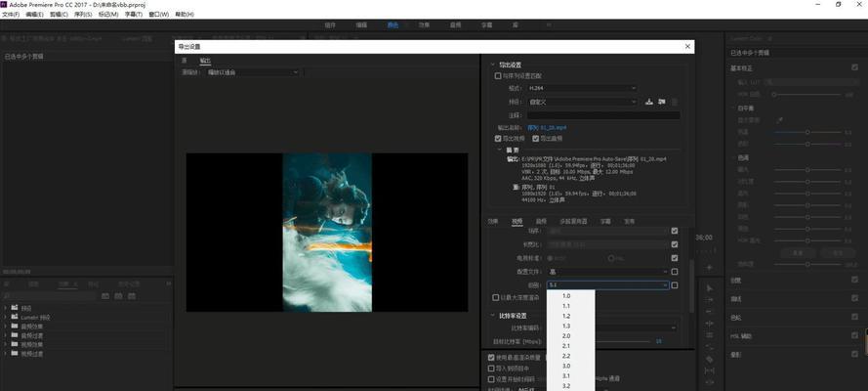The height and width of the screenshot is (391, 868).
Task: Click the first accelerated-effects filter icon in Effects panel
Action: click(105, 296)
